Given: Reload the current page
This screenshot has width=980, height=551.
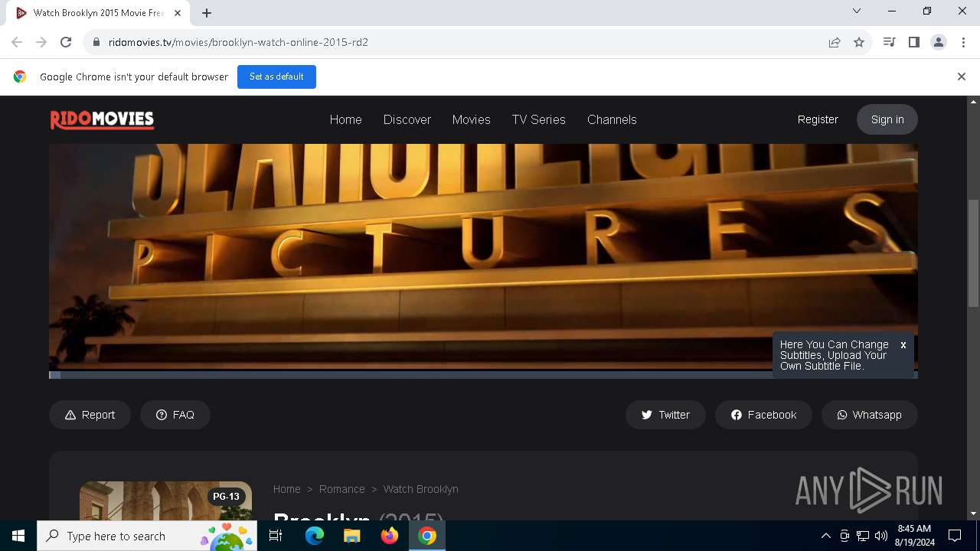Looking at the screenshot, I should point(66,42).
